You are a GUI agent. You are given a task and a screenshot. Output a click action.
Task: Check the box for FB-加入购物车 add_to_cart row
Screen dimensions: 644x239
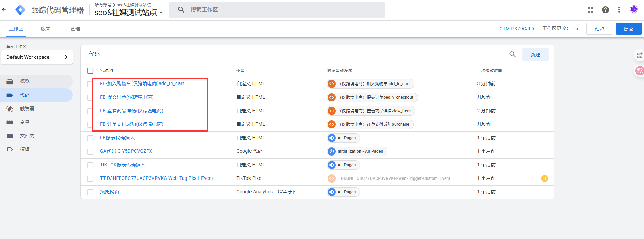pyautogui.click(x=90, y=84)
